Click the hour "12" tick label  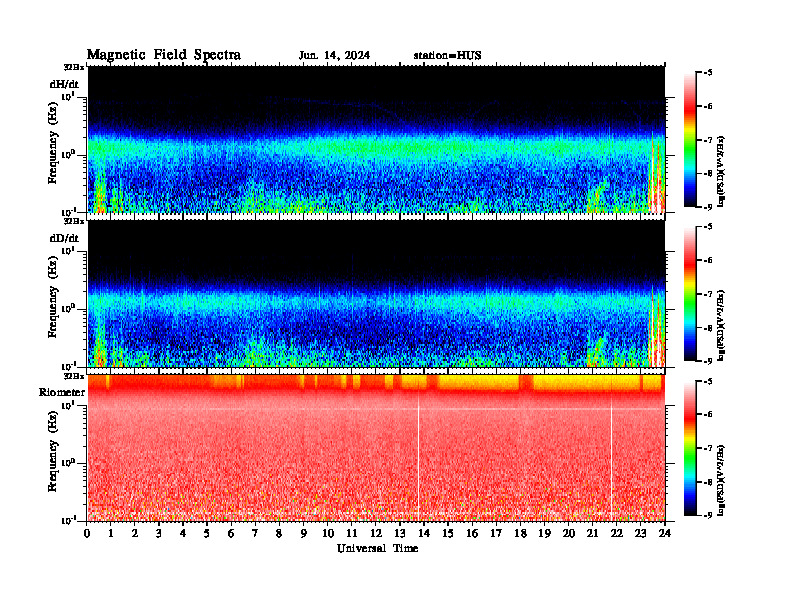coord(376,534)
